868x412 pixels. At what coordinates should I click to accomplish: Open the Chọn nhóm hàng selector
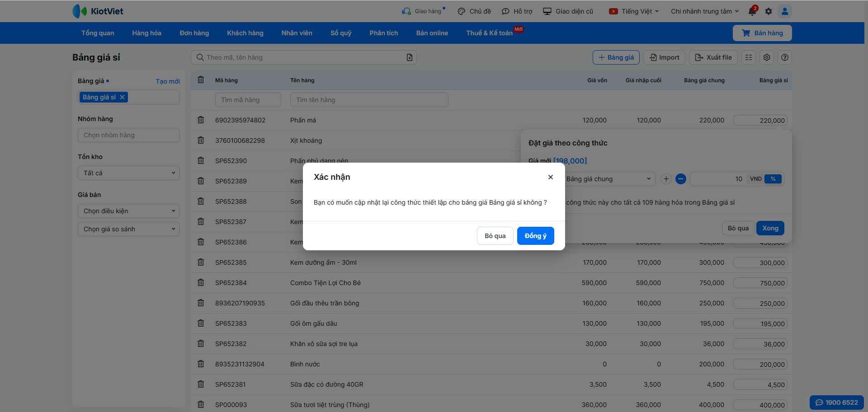(129, 135)
